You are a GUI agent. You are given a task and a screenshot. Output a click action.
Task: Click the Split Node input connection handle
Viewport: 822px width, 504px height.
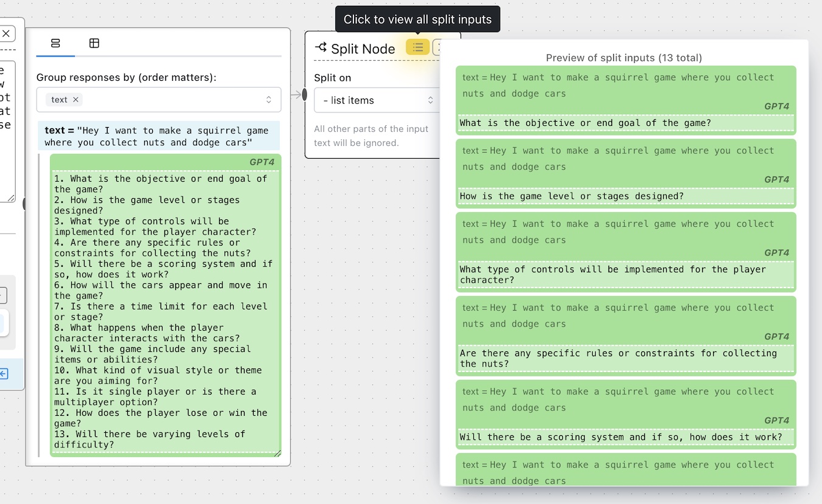(305, 94)
